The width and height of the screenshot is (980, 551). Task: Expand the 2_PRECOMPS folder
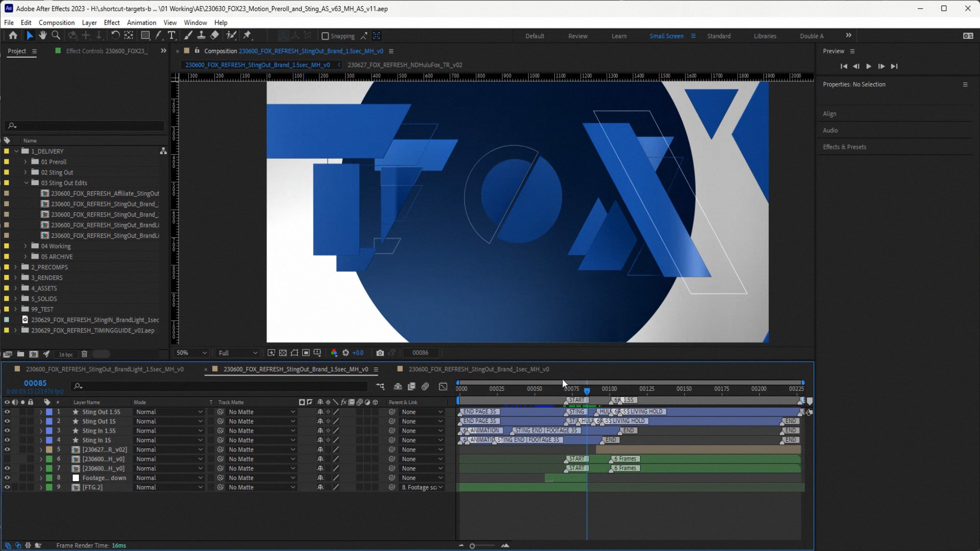[15, 267]
